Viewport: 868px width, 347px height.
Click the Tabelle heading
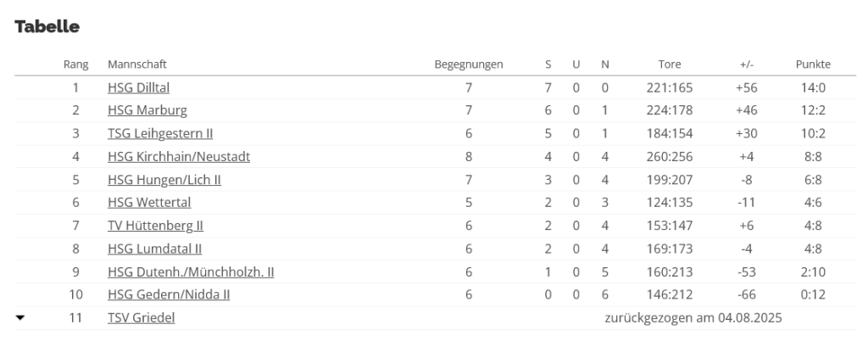[47, 27]
